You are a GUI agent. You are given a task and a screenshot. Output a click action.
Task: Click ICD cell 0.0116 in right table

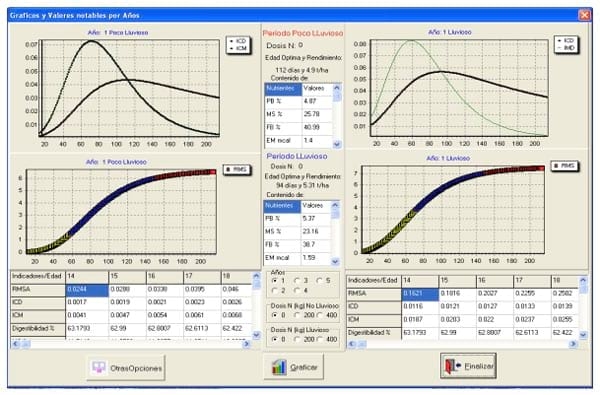420,307
